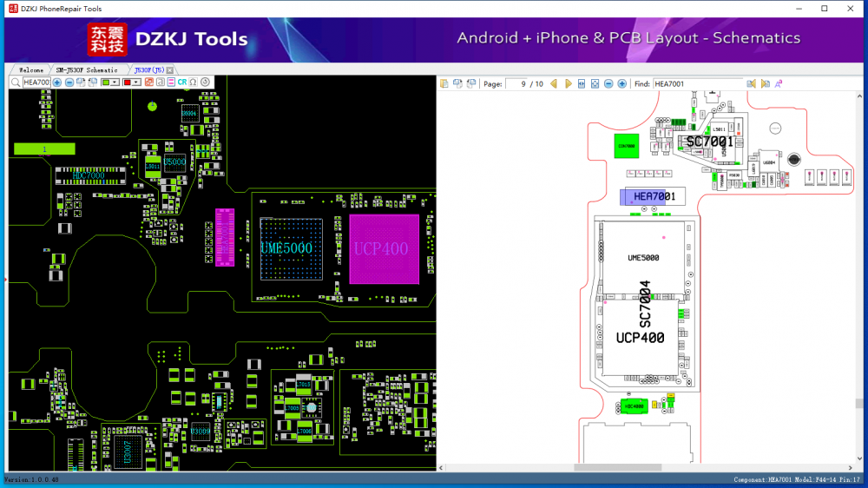Viewport: 868px width, 488px height.
Task: Click the UME5000 chip on PCB layout
Action: point(291,248)
